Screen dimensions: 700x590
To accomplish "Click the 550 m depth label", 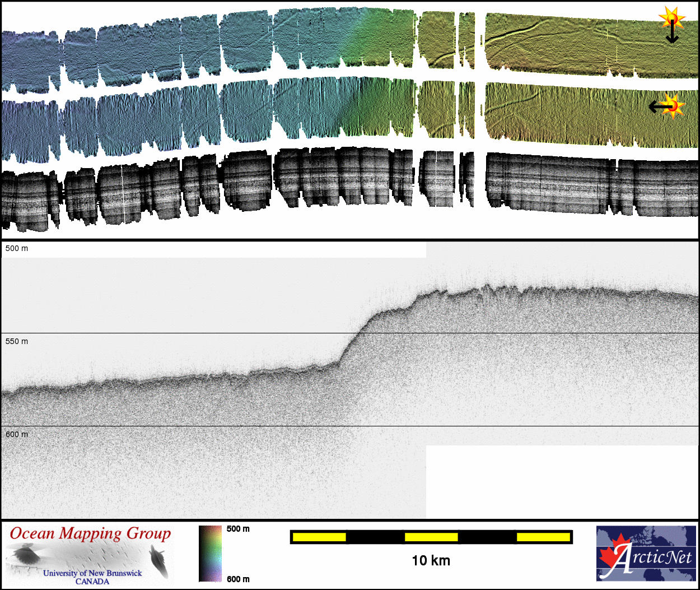I will (17, 341).
